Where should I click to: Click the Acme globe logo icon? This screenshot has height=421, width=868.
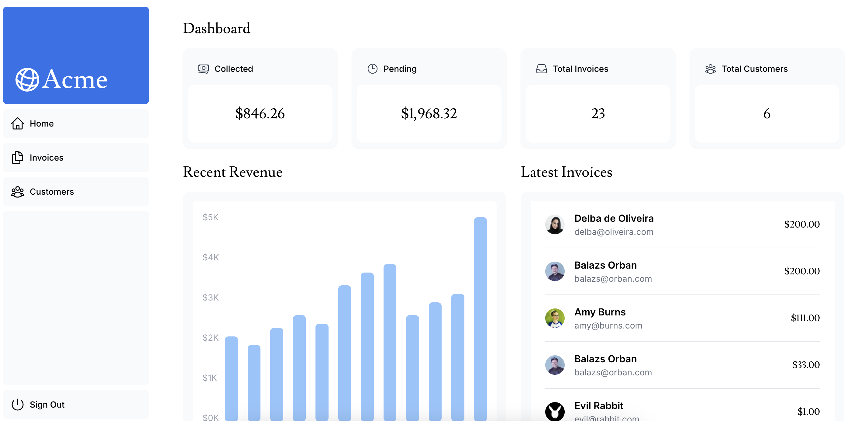point(27,80)
